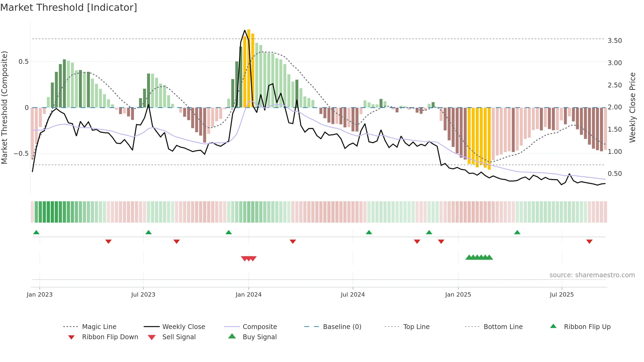The width and height of the screenshot is (644, 362).
Task: Click the Ribbon Flip Down marker after Jan 2024
Action: point(293,242)
